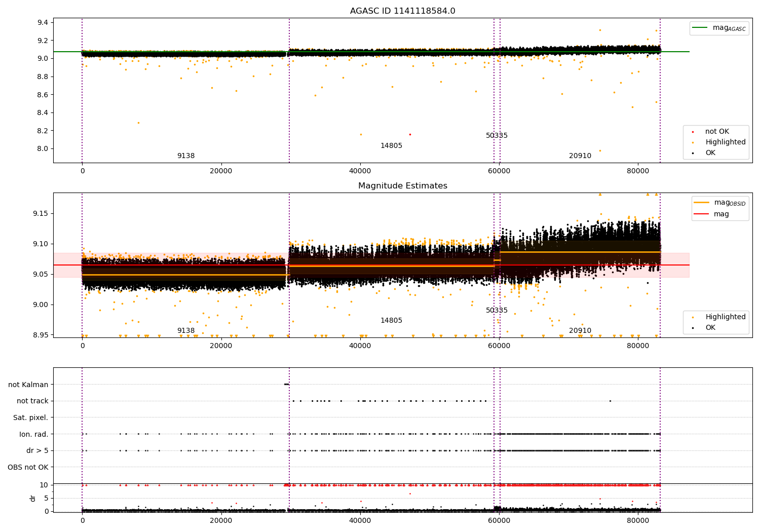Viewport: 760px width, 532px height.
Task: Click the "14805" annotation in the top plot
Action: [391, 145]
